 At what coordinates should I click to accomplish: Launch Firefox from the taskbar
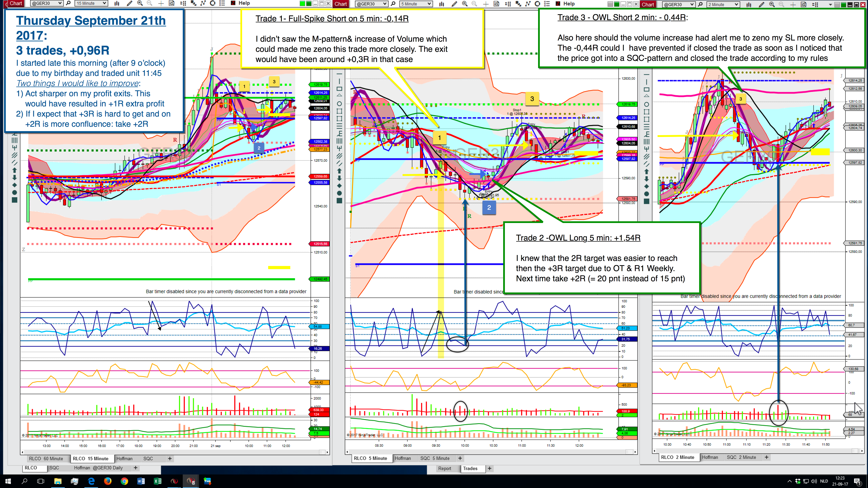108,481
